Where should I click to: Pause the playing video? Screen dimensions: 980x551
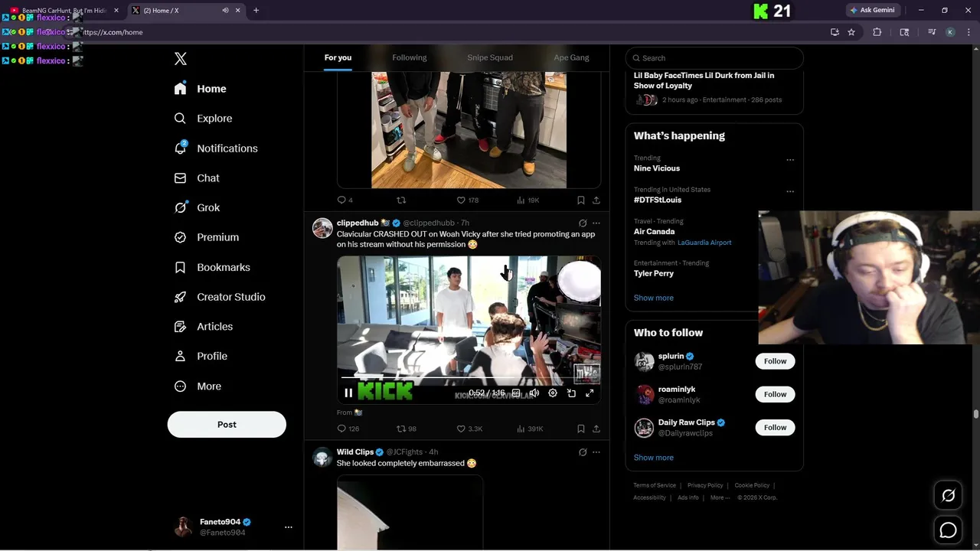tap(348, 393)
